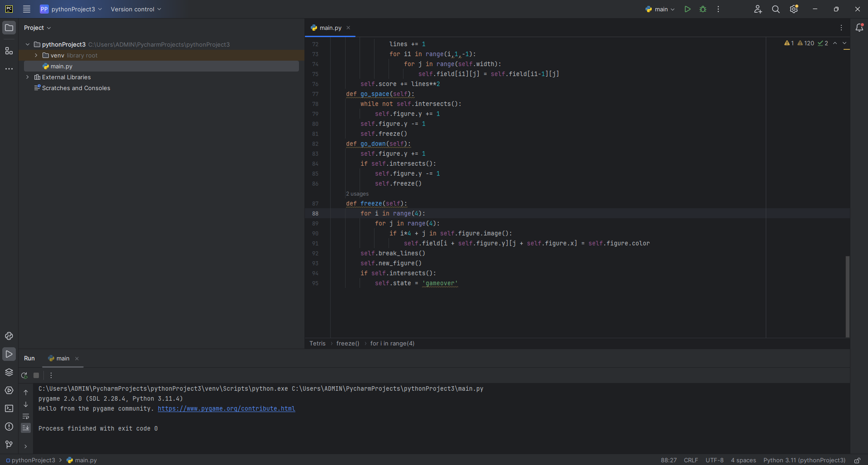Open pygame contribute link in console
Viewport: 868px width, 465px height.
click(x=226, y=408)
